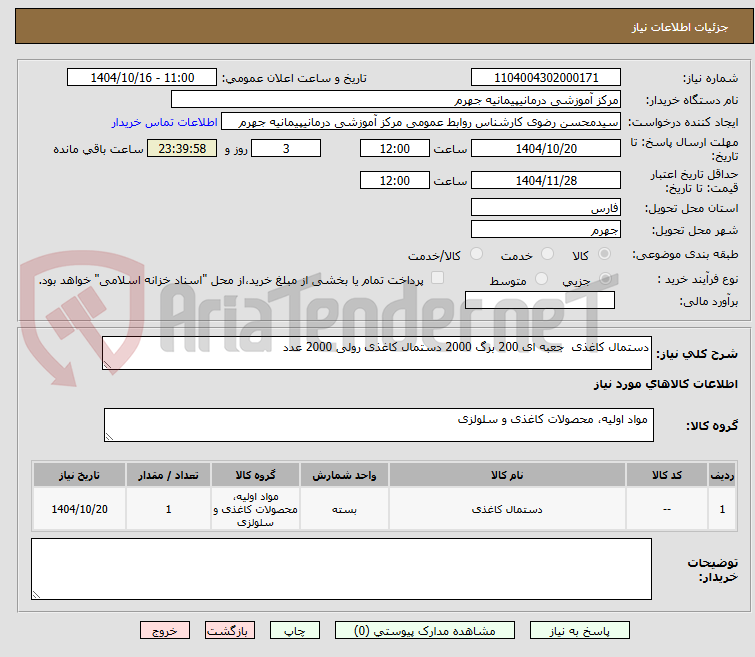Open اطلاعات تماس خریدار link
Viewport: 755px width, 657px height.
165,122
